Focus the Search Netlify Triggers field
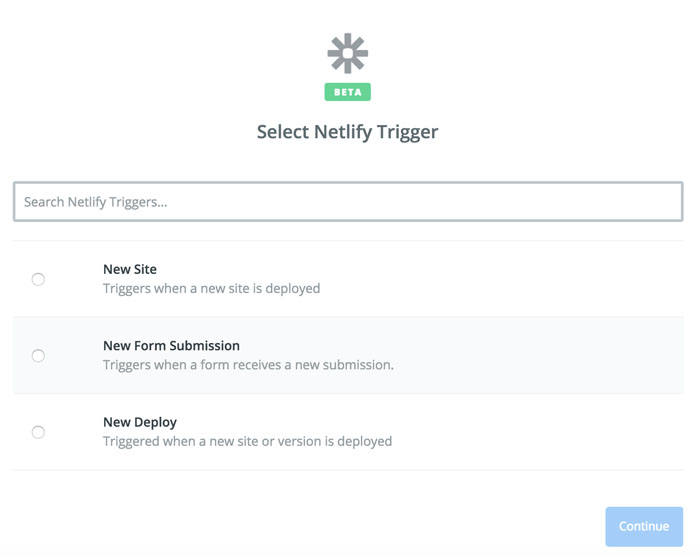700x555 pixels. (x=348, y=201)
